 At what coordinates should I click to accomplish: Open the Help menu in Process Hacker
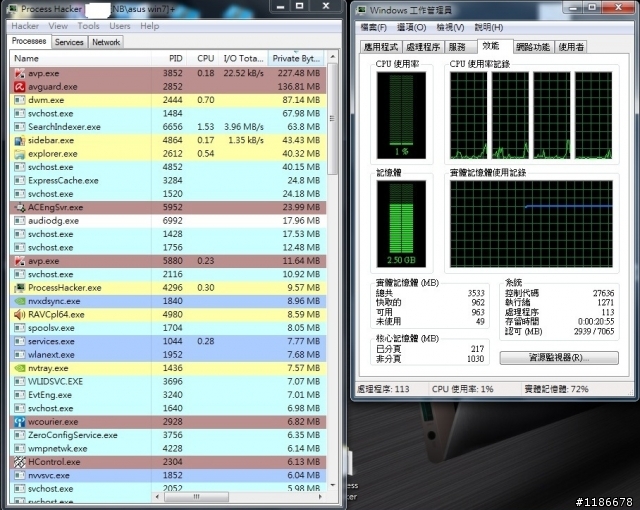tap(150, 26)
